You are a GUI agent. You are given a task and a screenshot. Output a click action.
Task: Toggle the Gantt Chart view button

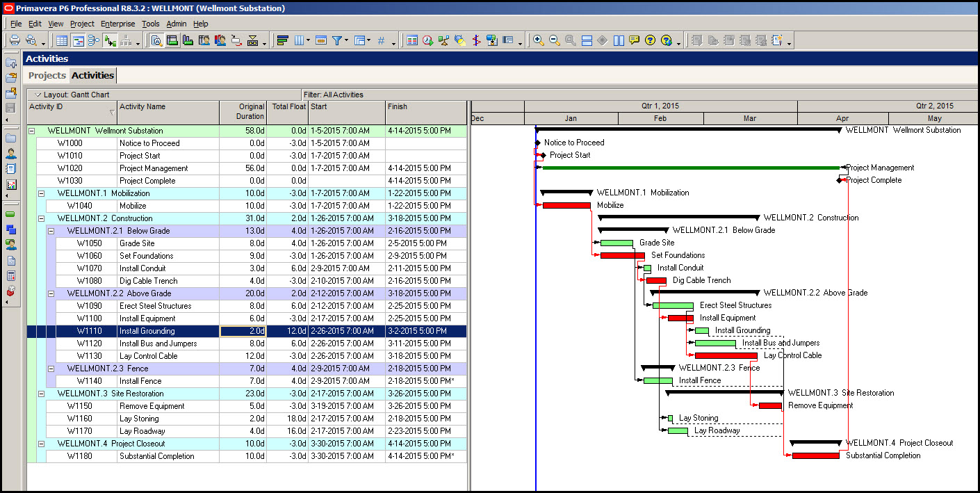[78, 40]
